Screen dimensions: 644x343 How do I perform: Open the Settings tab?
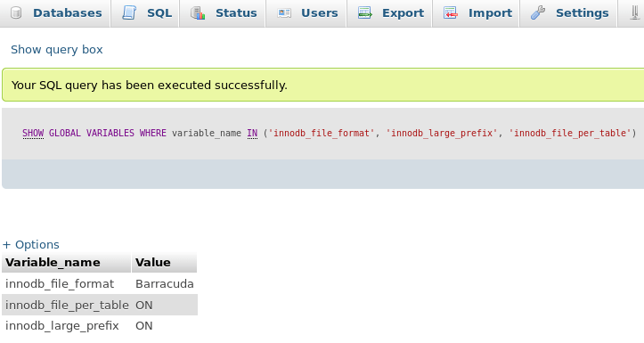568,13
